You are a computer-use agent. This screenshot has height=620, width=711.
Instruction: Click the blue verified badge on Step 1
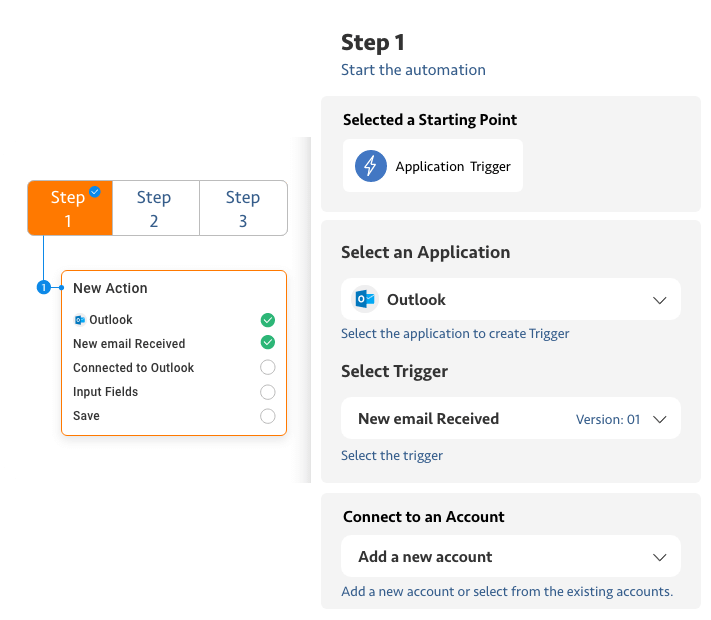coord(95,191)
